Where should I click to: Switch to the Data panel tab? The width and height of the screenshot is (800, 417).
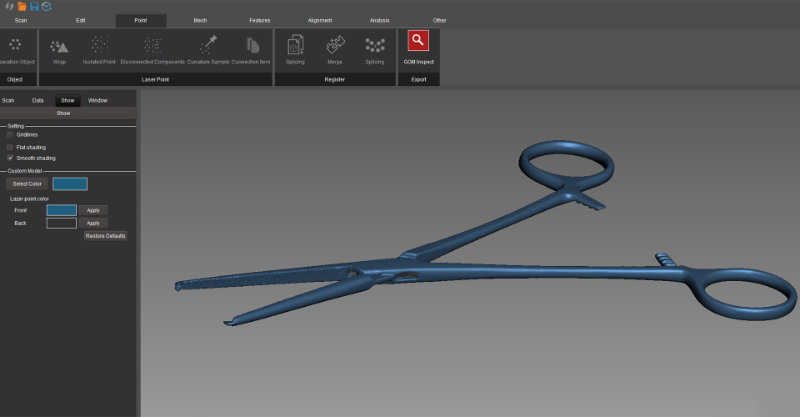38,100
